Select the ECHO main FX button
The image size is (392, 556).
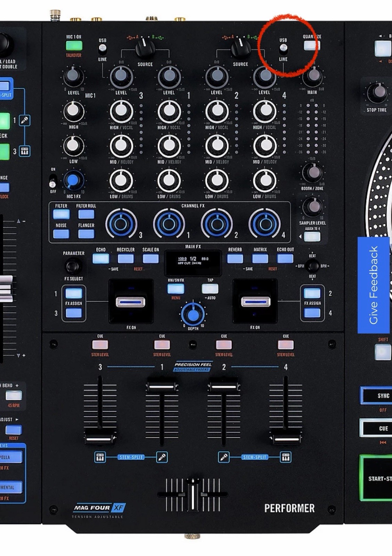[101, 259]
